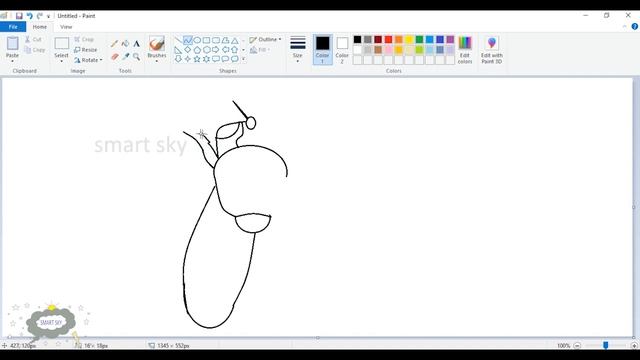
Task: Click the Save icon in title bar
Action: coord(19,16)
